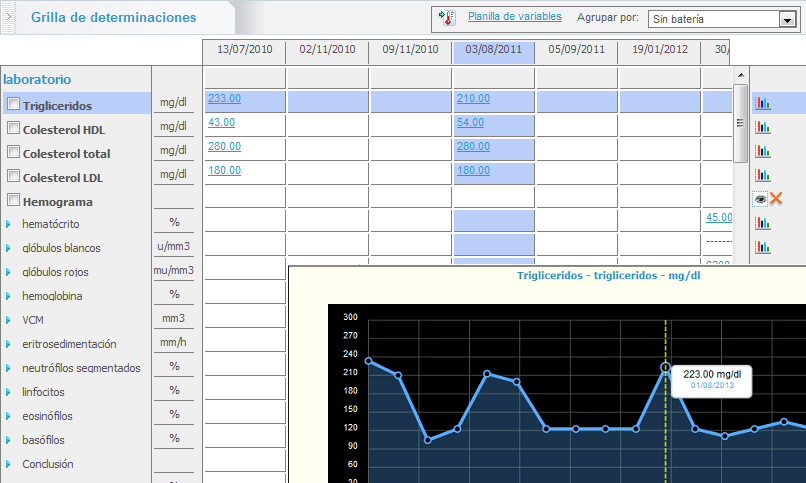
Task: Select the 13/07/2010 date column header
Action: (244, 50)
